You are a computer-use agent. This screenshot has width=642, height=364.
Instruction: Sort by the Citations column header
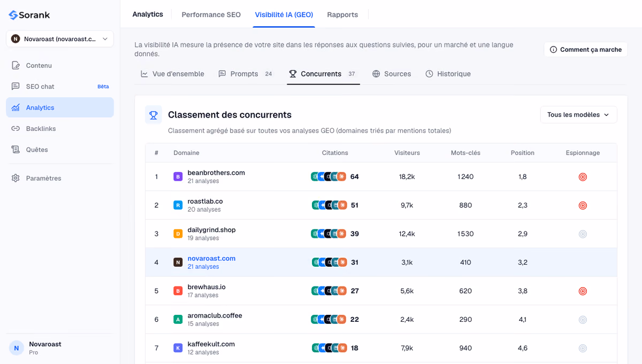[335, 153]
